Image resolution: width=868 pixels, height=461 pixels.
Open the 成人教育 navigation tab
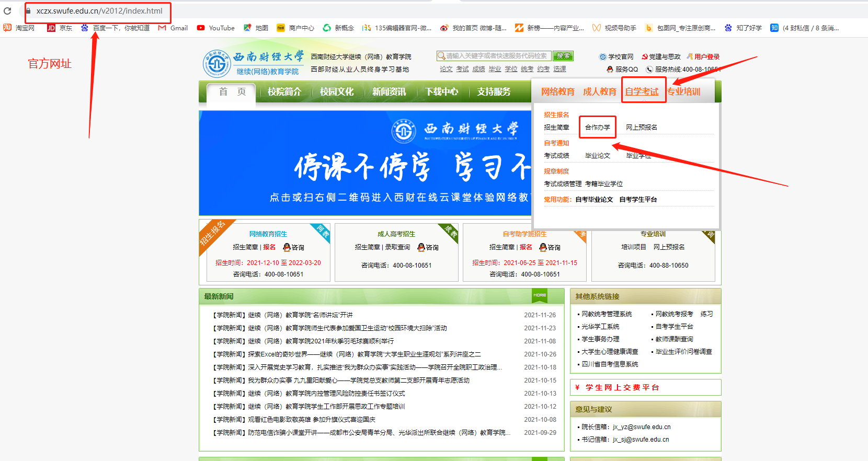[x=599, y=91]
